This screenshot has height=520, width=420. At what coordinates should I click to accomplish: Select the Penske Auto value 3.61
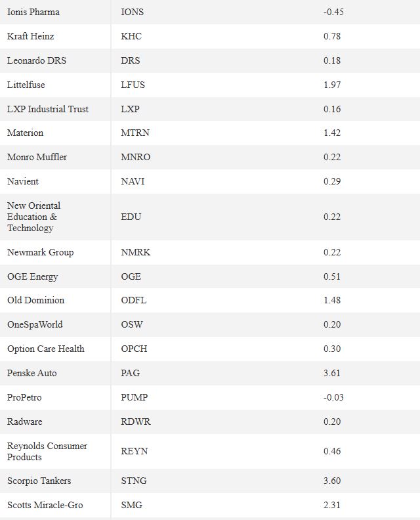tap(332, 373)
